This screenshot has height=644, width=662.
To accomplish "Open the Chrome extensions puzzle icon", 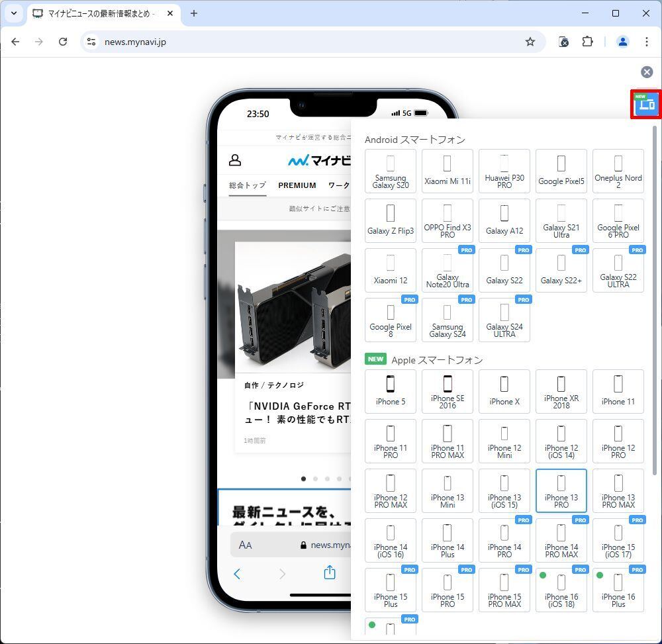I will (x=587, y=42).
